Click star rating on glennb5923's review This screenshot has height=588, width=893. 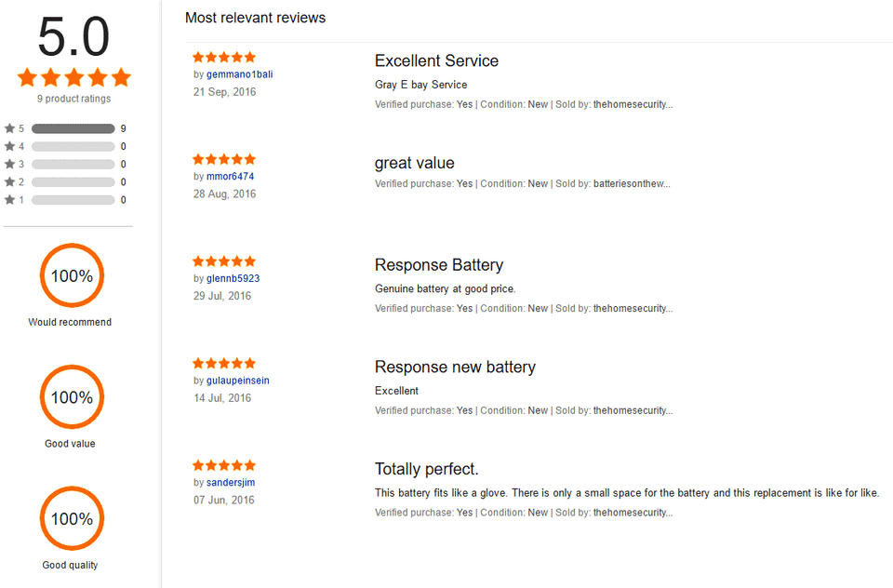point(223,261)
